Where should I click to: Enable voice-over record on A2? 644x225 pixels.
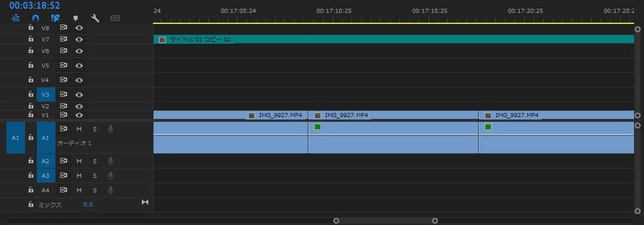pyautogui.click(x=110, y=161)
